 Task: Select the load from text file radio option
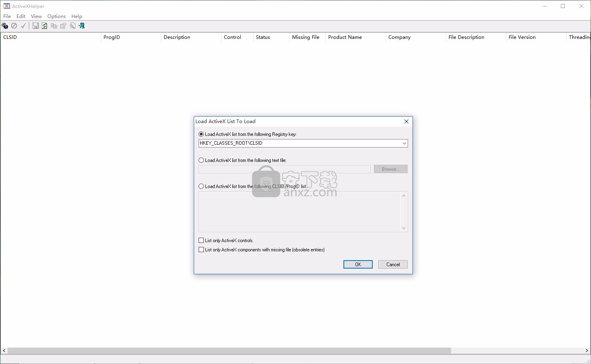201,160
